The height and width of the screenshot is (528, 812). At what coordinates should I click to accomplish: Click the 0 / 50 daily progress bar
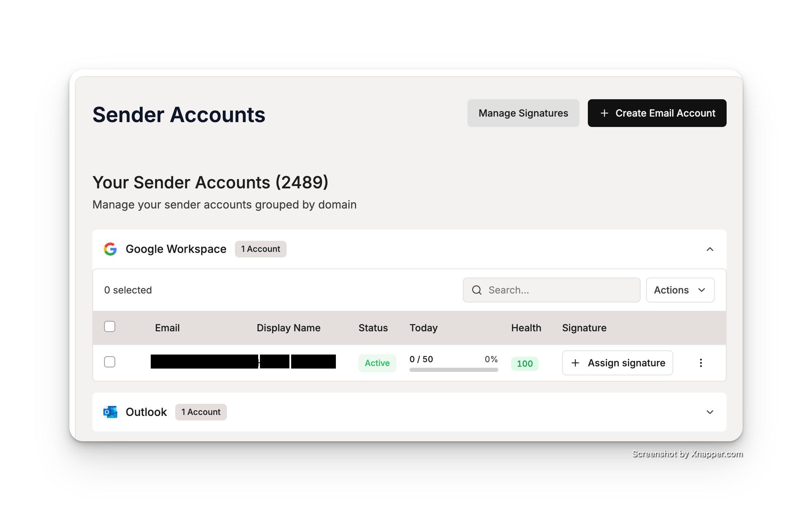[x=454, y=370]
